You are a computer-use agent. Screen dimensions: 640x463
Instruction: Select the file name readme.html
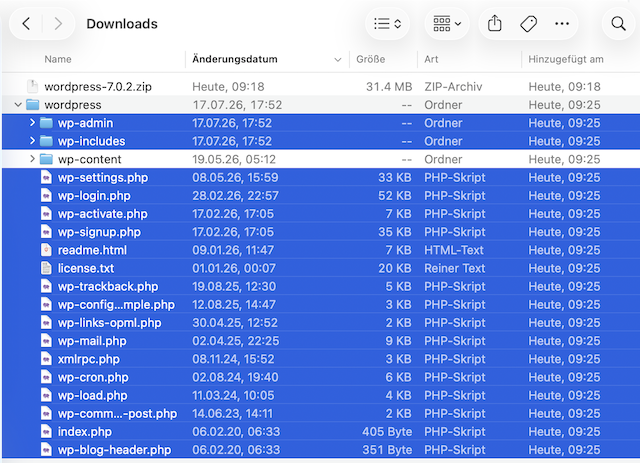[92, 250]
